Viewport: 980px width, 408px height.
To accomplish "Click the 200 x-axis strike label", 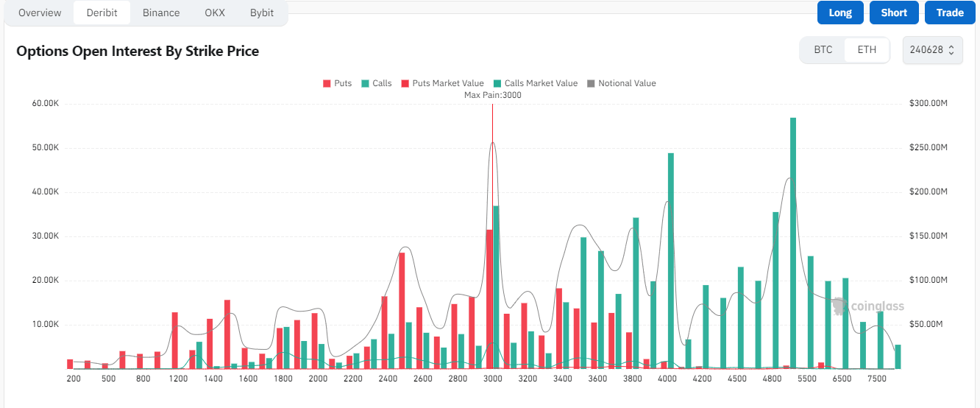I will point(74,379).
